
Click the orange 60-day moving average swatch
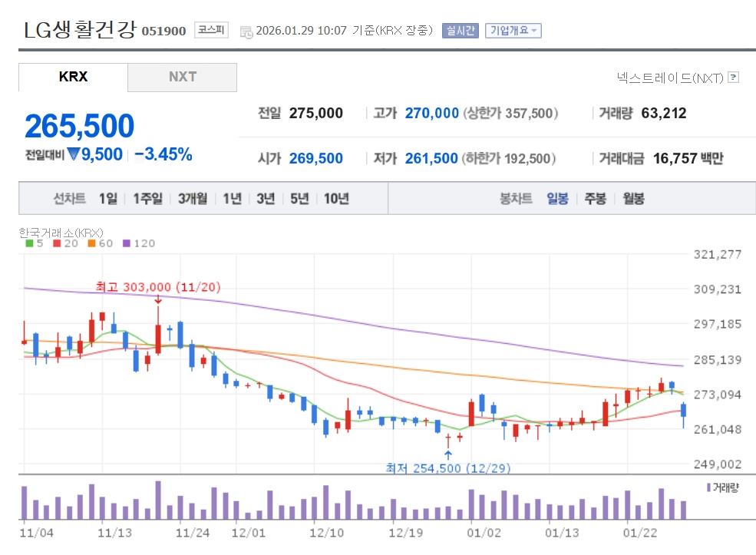(x=91, y=243)
